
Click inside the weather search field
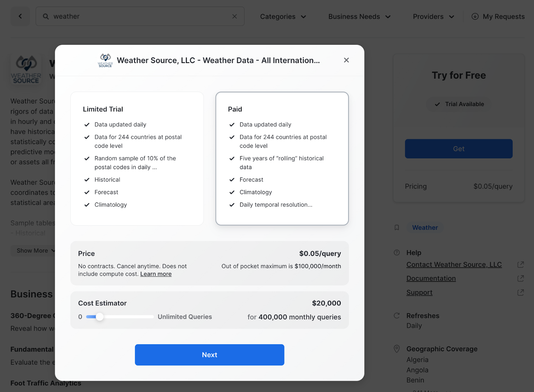[140, 16]
